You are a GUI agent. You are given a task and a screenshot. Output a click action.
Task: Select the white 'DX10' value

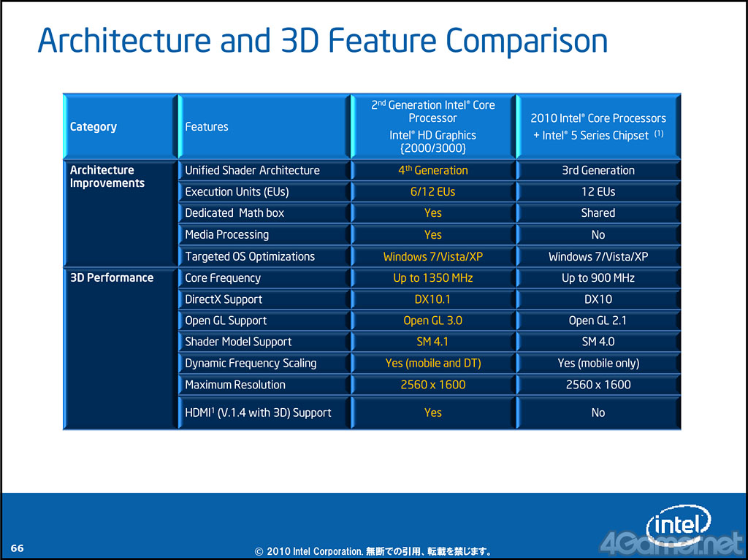pos(598,299)
